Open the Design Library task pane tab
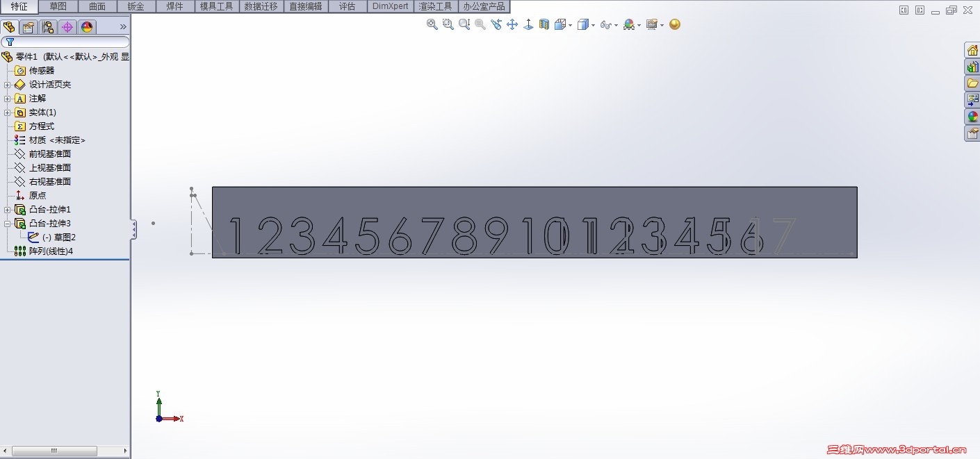The image size is (980, 459). [x=972, y=67]
